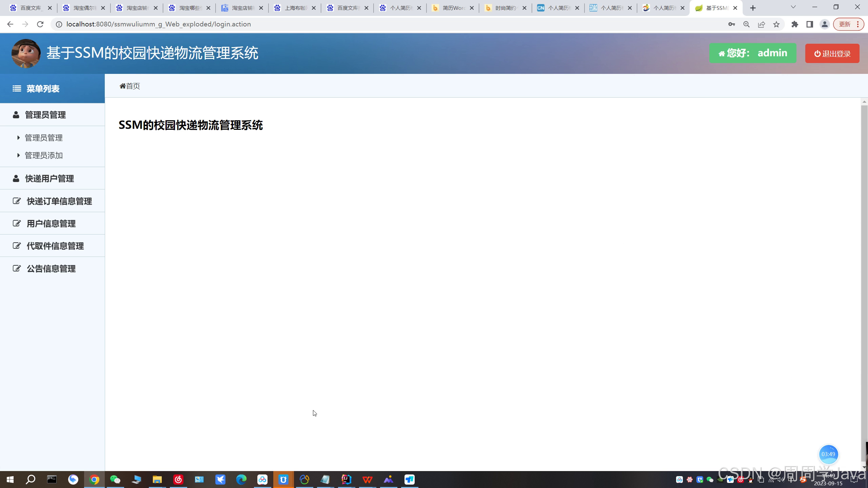
Task: Open the browser extensions puzzle icon
Action: coord(795,24)
